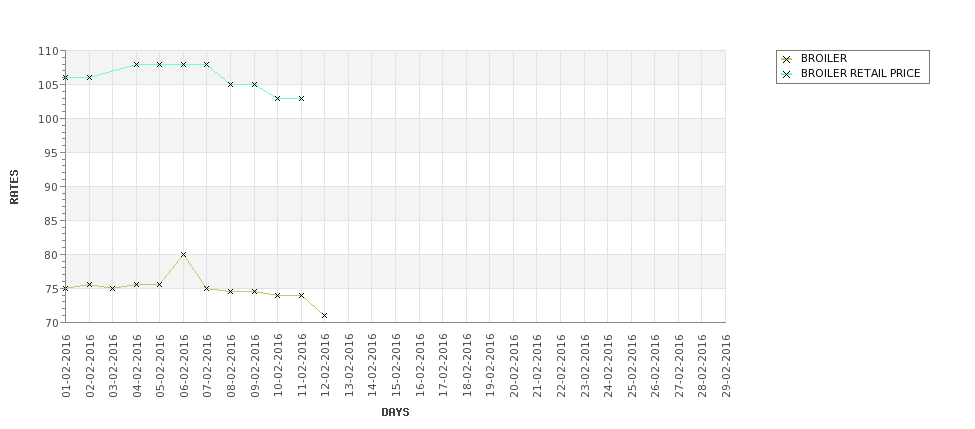Click retail price data point on 08-02-2016
975x429 pixels.
[231, 85]
